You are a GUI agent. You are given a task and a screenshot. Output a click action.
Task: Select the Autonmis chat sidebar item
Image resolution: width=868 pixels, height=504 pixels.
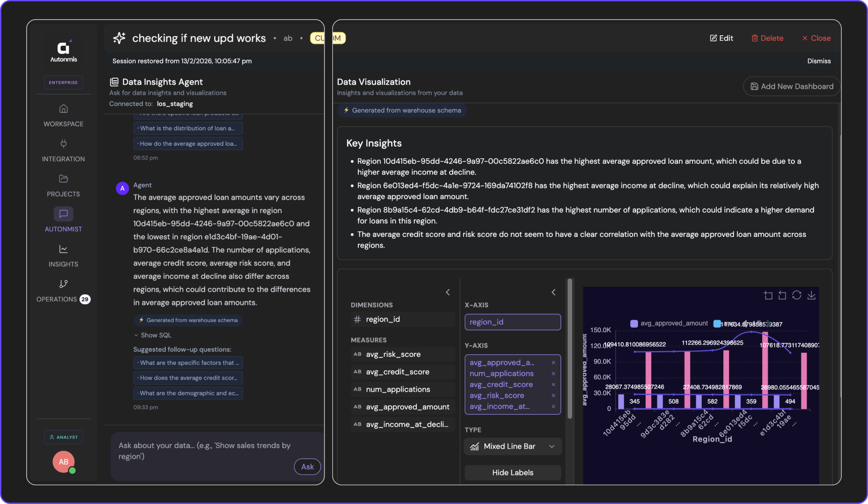(x=64, y=220)
